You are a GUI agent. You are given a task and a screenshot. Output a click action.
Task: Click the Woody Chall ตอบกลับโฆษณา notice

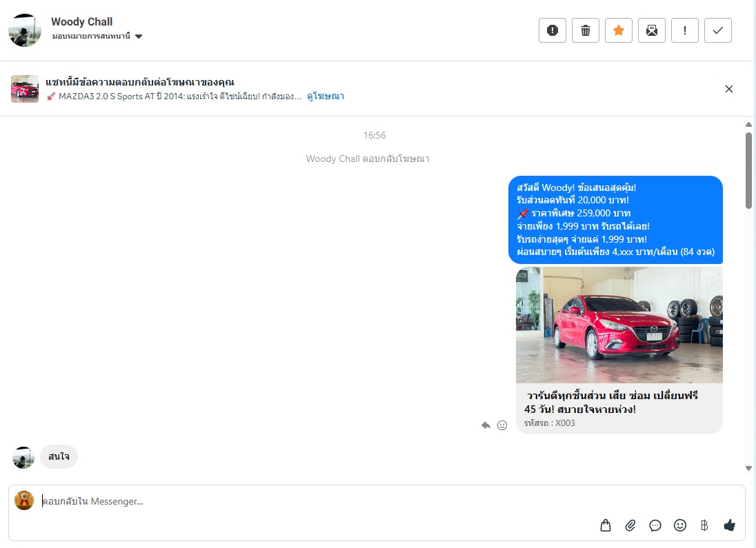pyautogui.click(x=368, y=159)
